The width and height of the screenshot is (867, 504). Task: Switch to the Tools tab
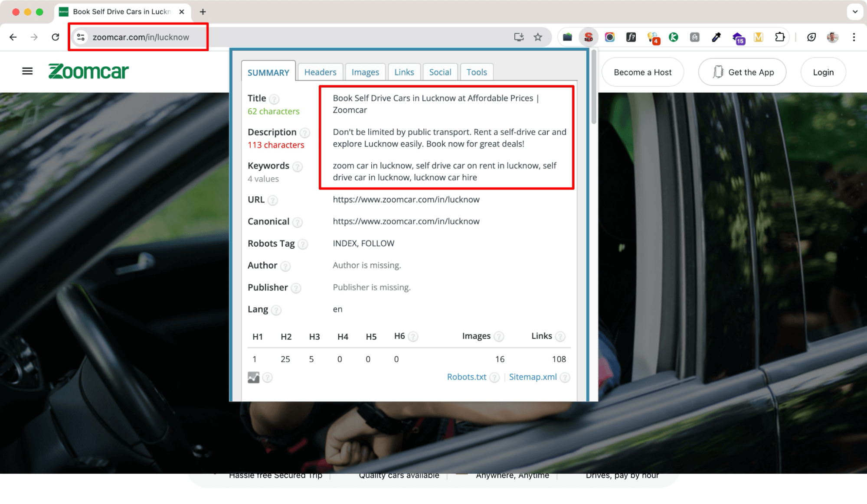point(477,72)
